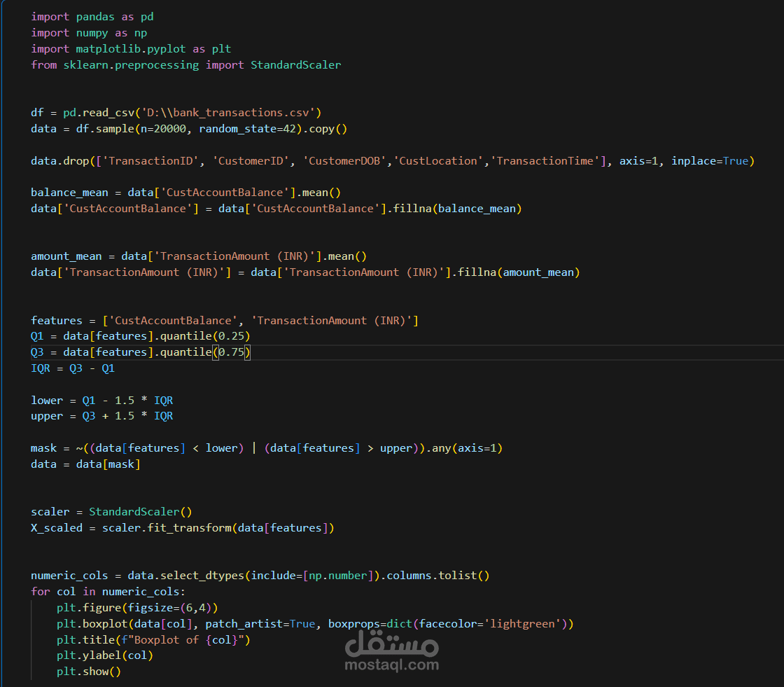Click the 'plt.show()' line

[x=89, y=672]
